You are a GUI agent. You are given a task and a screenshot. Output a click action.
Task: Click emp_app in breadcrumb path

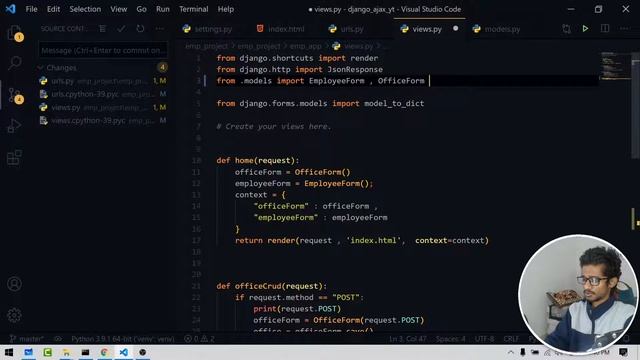tap(305, 46)
